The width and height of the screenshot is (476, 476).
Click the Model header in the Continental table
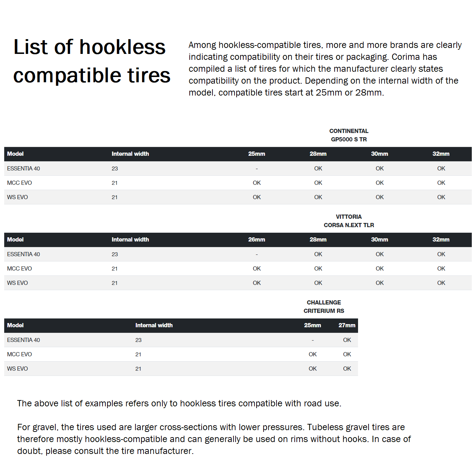click(15, 154)
